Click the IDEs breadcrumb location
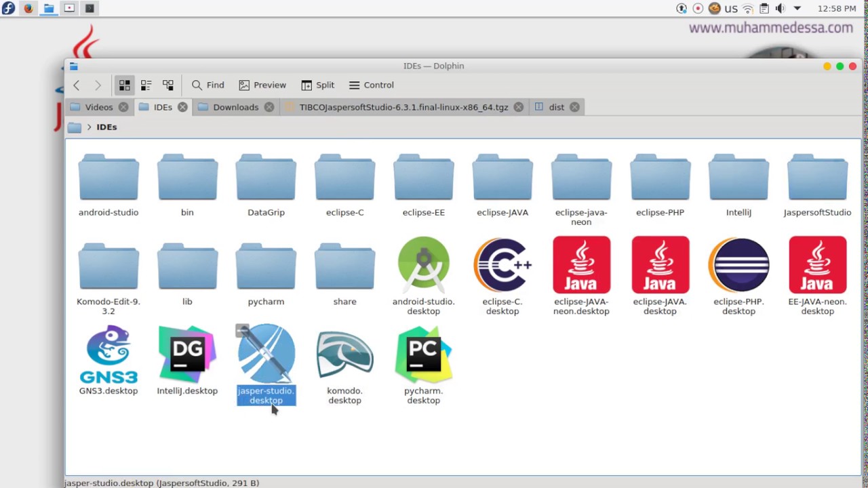This screenshot has height=488, width=868. [x=106, y=127]
